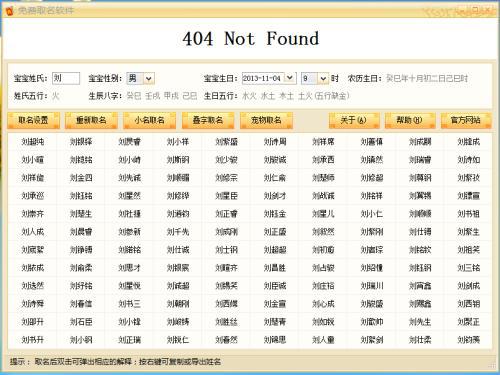Open 取名设置 naming settings
Screen dimensions: 500x375
33,120
